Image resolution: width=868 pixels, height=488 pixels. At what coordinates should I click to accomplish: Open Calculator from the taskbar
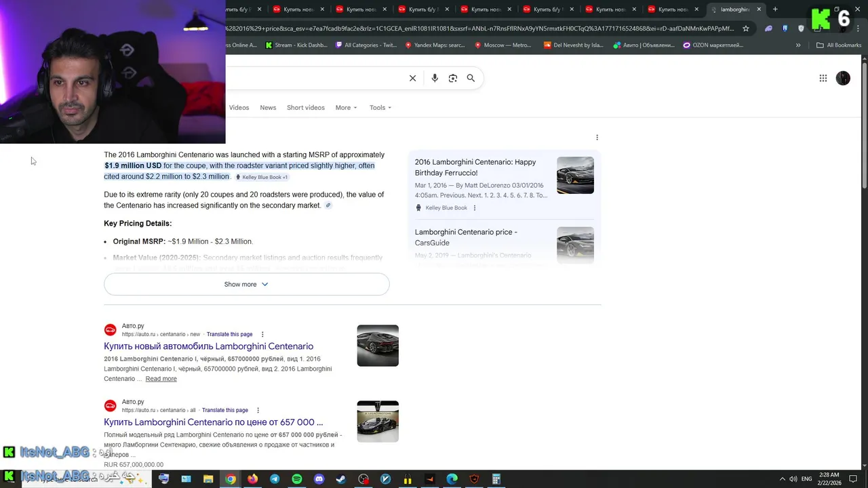[496, 479]
